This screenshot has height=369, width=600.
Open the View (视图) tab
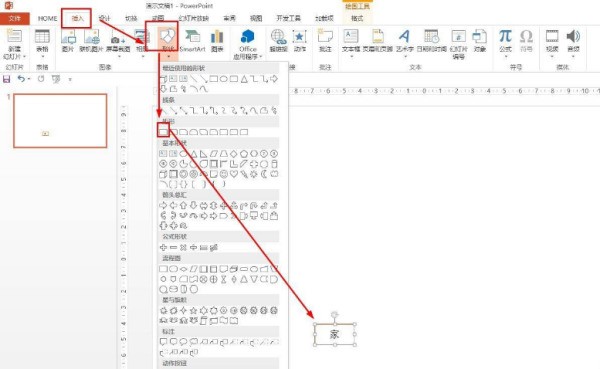coord(256,18)
